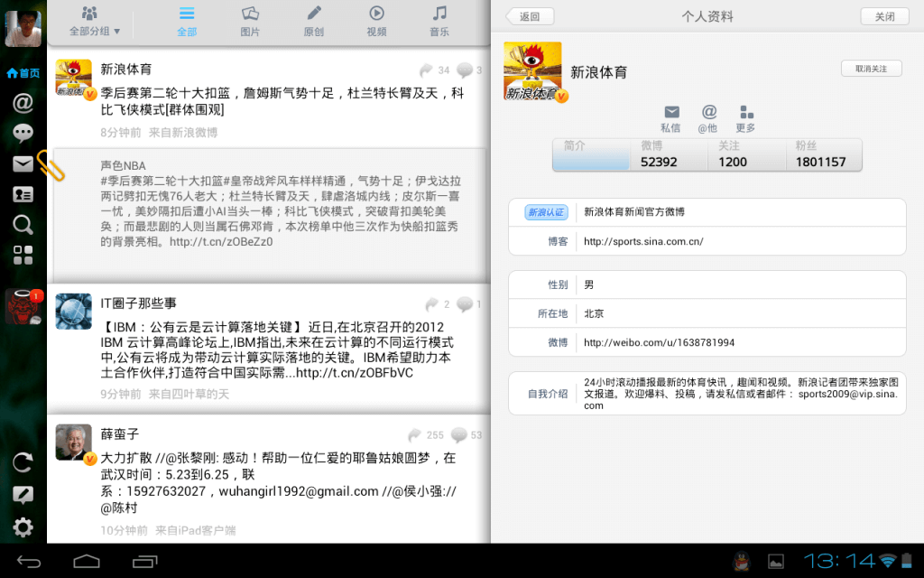924x578 pixels.
Task: Click the 关闭 close button
Action: (x=884, y=16)
